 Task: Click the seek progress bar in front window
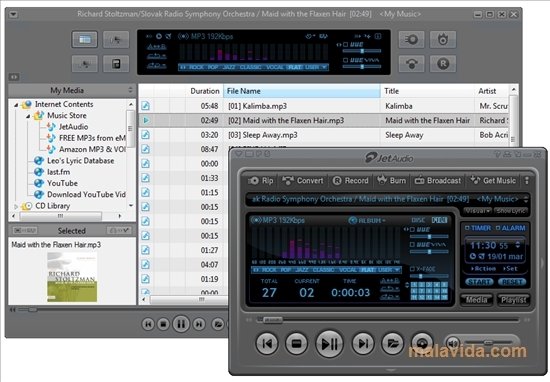(388, 320)
